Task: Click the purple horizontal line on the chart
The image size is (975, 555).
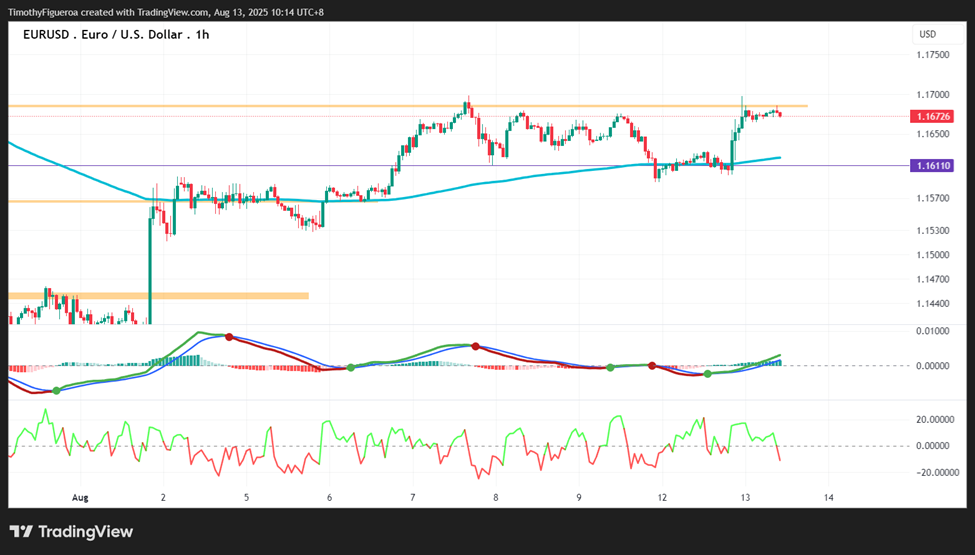Action: (x=459, y=166)
